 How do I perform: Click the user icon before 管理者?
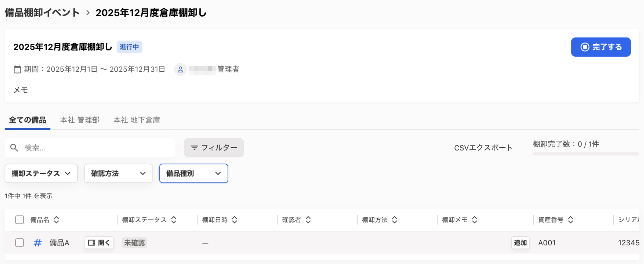click(180, 69)
